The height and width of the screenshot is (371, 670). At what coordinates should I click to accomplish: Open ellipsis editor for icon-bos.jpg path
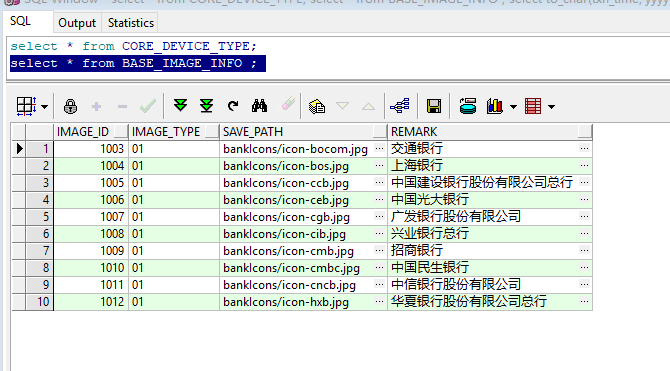point(379,165)
